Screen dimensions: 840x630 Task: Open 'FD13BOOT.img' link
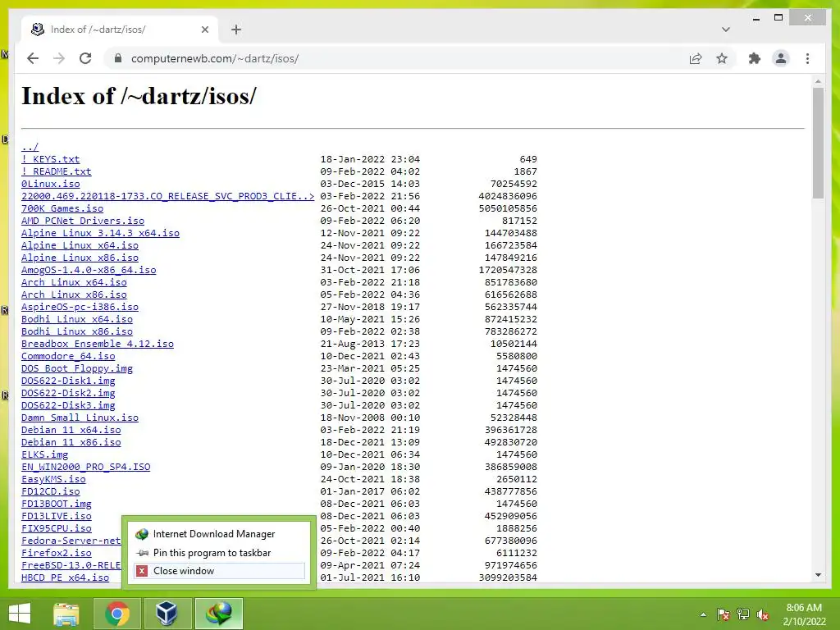coord(57,504)
